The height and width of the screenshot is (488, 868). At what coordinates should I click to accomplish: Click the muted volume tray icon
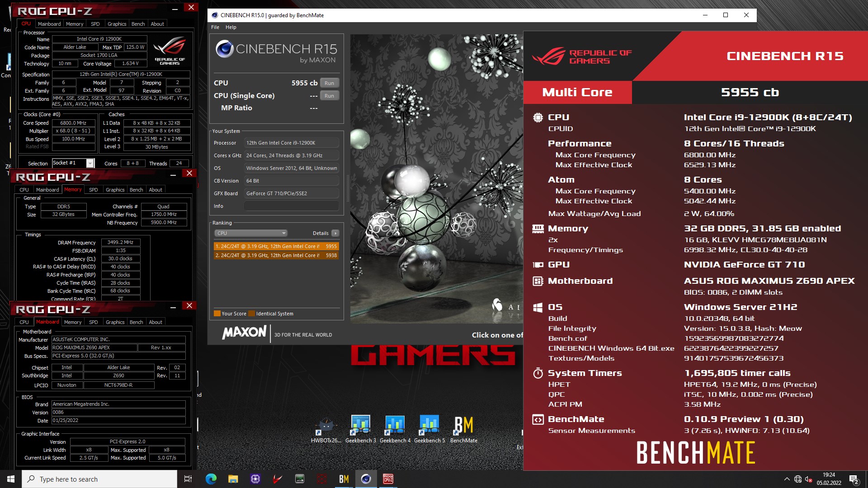coord(809,479)
